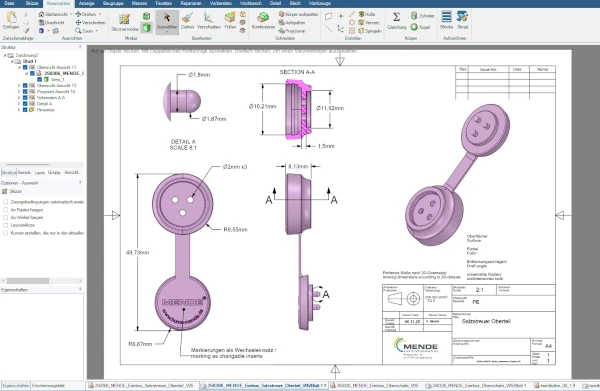This screenshot has width=600, height=391.
Task: Open the Datei menu
Action: [10, 3]
